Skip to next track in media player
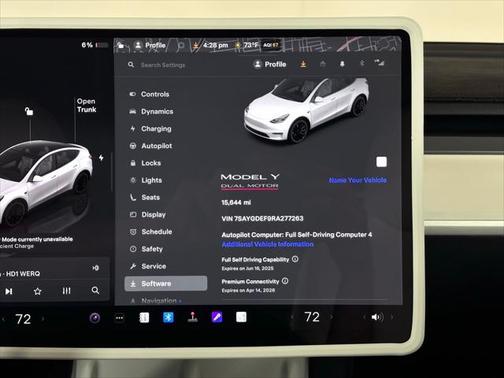This screenshot has width=504, height=378. (9, 291)
